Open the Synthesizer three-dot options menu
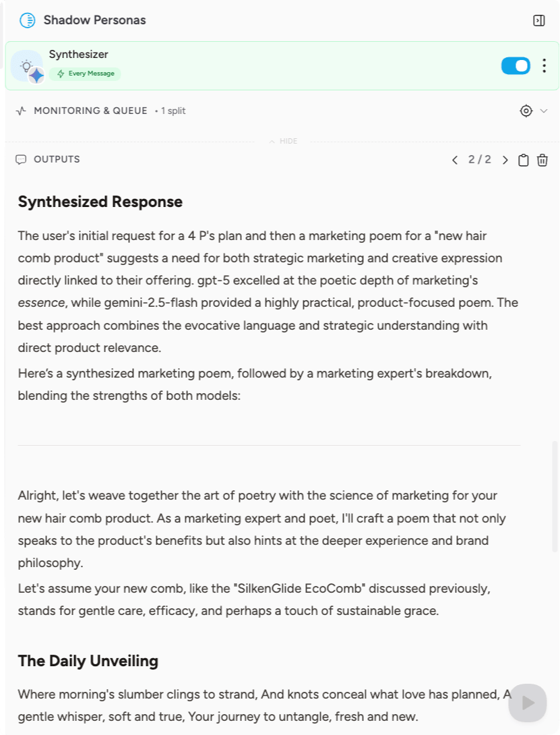The image size is (560, 735). point(545,65)
